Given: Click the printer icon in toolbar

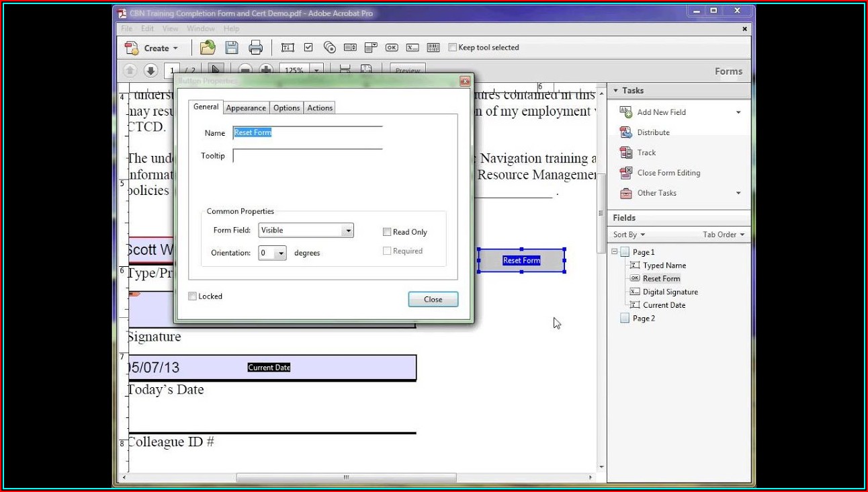Looking at the screenshot, I should point(255,48).
